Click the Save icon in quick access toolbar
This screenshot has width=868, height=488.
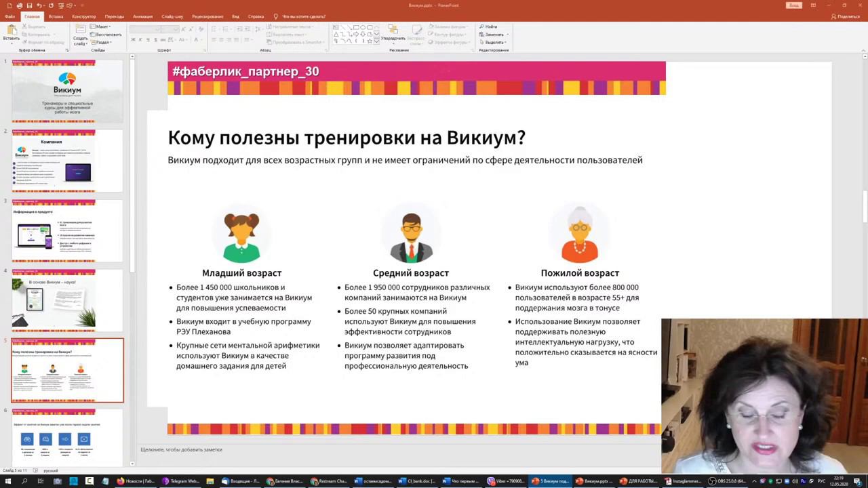coord(29,5)
